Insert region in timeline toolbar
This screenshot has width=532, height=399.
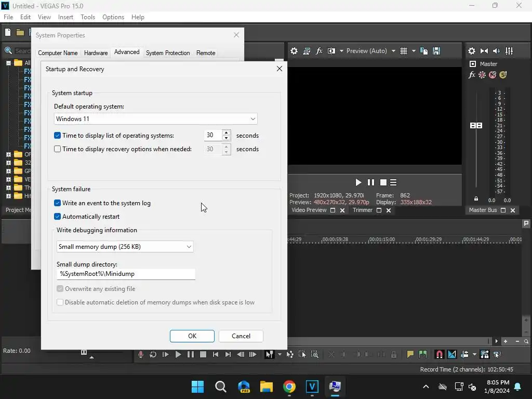click(423, 354)
